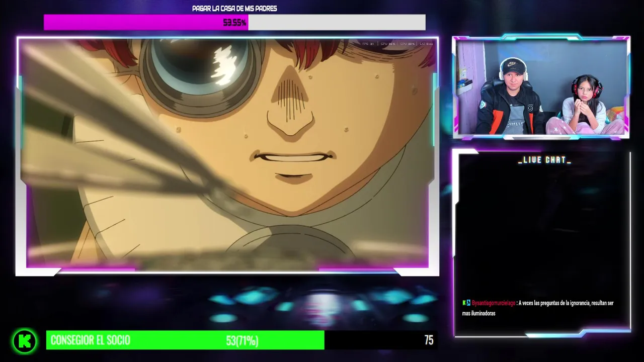Click the 'PAGAR LA CASA DE MIS PADRES' goal bar
Image resolution: width=644 pixels, height=362 pixels.
(234, 22)
